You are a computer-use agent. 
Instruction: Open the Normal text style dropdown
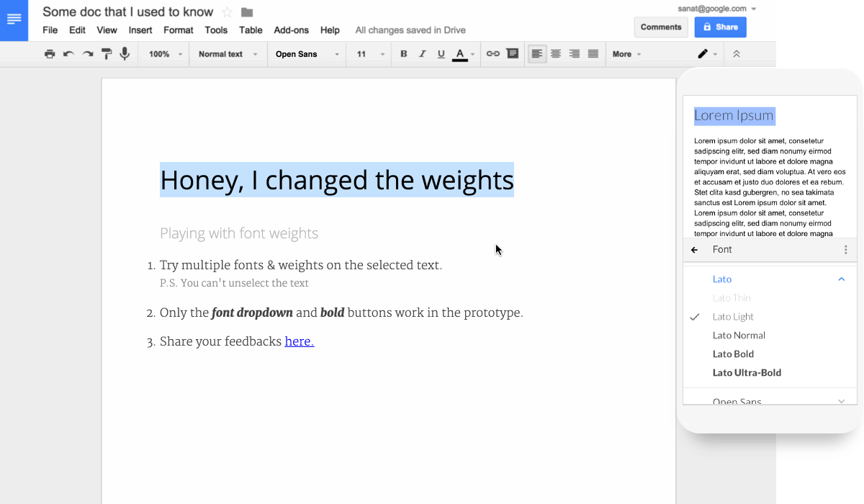228,54
